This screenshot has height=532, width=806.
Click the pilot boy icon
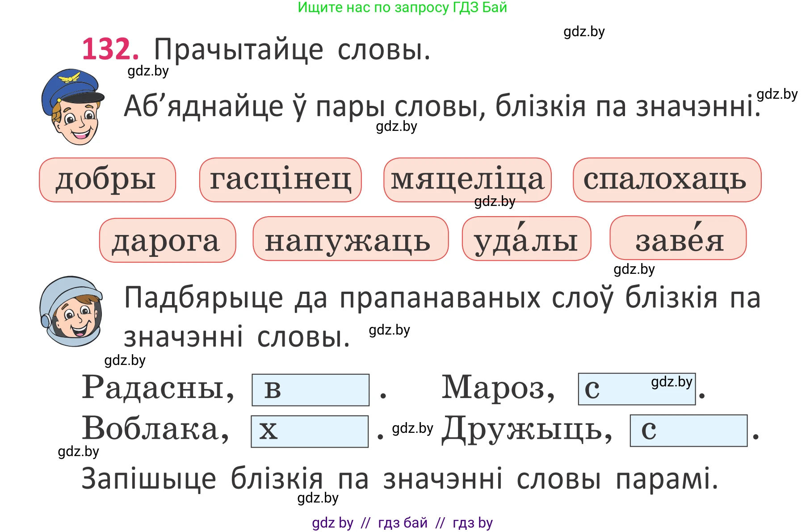click(x=72, y=107)
